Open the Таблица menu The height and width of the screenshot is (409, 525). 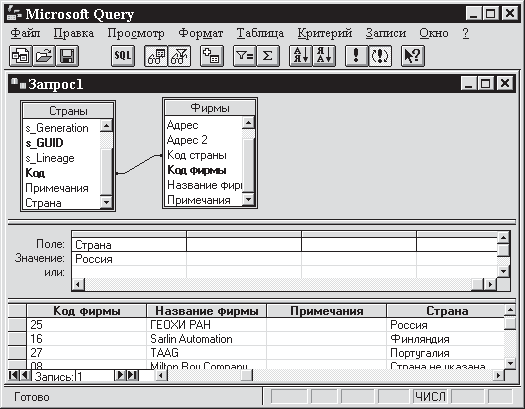click(260, 33)
